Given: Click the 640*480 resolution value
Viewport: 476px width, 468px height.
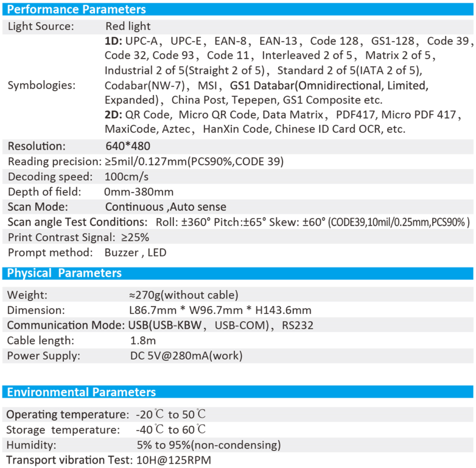Looking at the screenshot, I should [x=128, y=146].
